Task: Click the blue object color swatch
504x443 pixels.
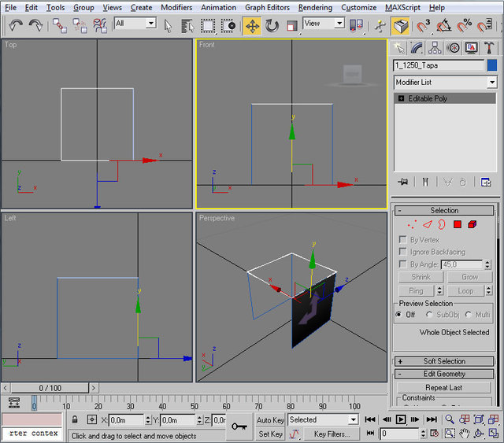Action: point(492,65)
